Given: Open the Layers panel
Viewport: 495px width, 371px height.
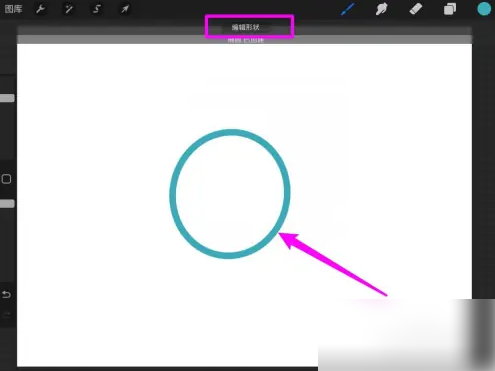Looking at the screenshot, I should [450, 9].
